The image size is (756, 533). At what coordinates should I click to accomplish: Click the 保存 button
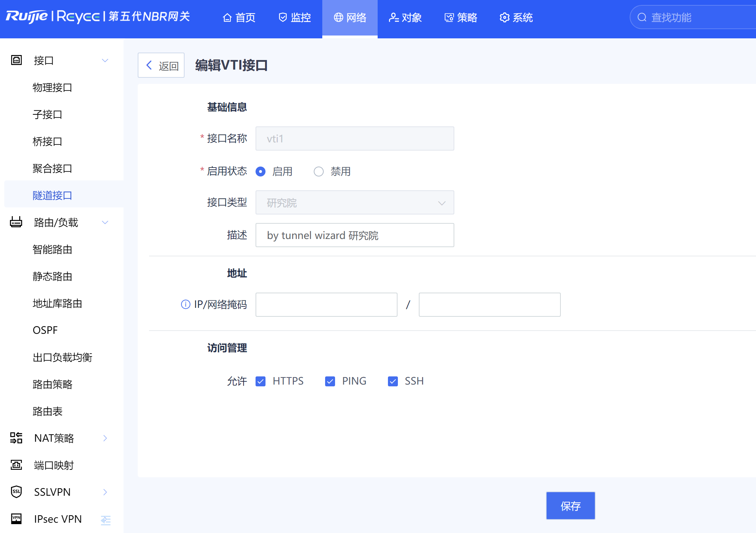570,506
